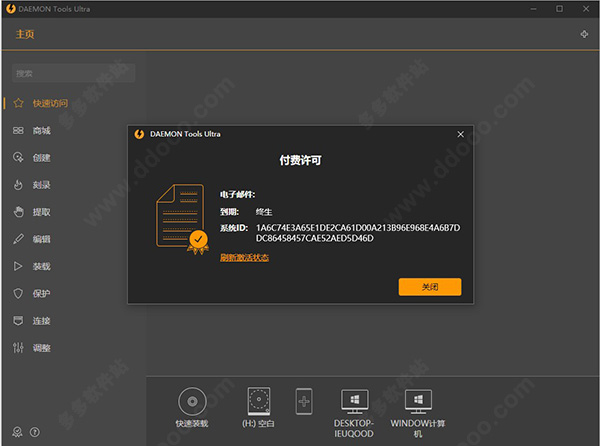Open the 商城 menu entry

pos(41,130)
